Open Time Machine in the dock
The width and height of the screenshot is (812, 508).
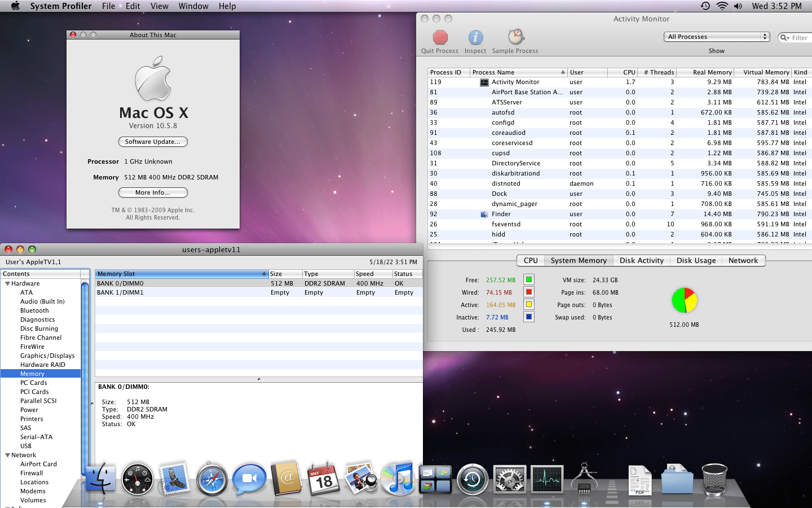coord(473,480)
